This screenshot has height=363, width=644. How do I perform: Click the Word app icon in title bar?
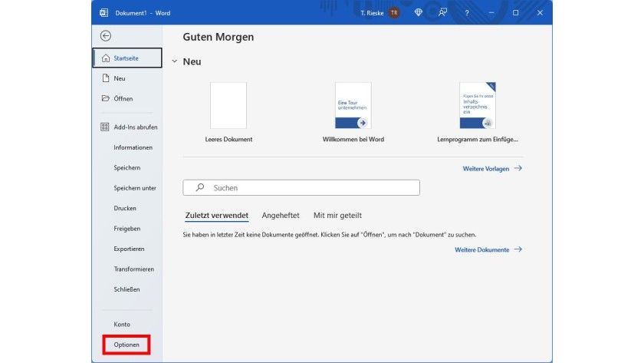(x=103, y=13)
